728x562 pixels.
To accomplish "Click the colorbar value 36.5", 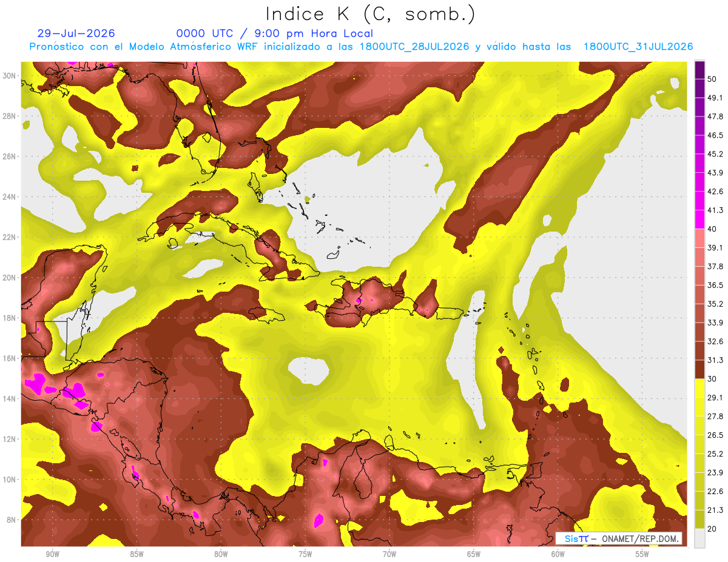I will pos(715,285).
